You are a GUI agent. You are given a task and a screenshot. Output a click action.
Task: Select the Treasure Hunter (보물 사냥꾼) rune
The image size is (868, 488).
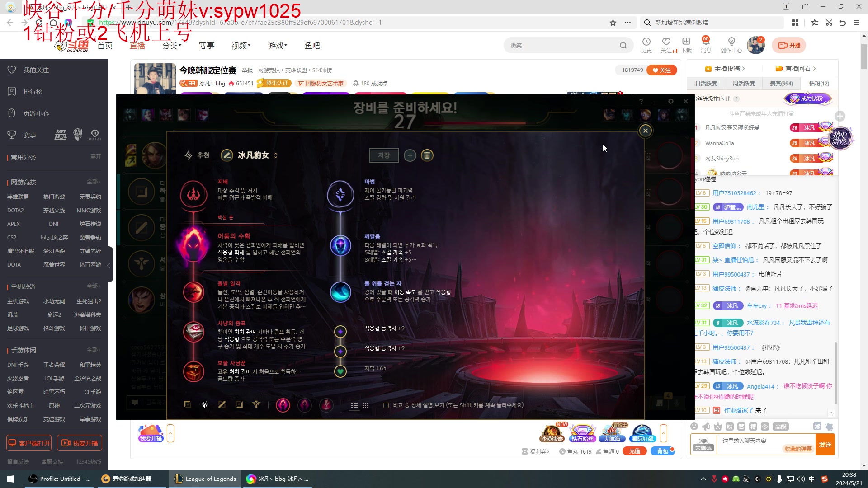[x=193, y=372]
